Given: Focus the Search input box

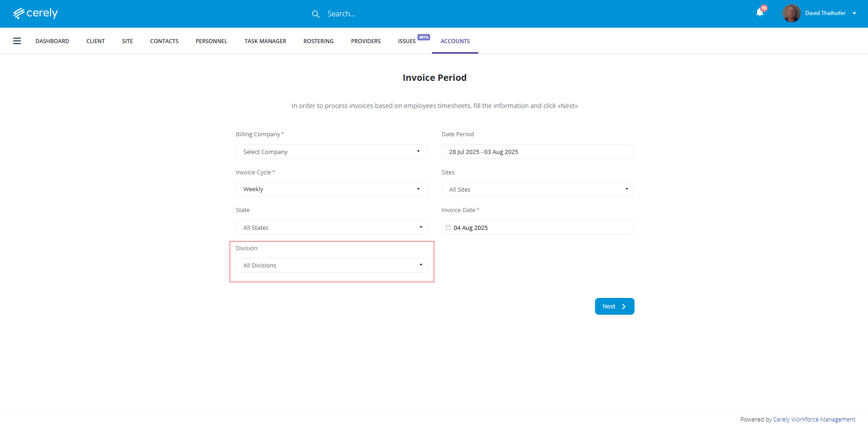Looking at the screenshot, I should 386,14.
